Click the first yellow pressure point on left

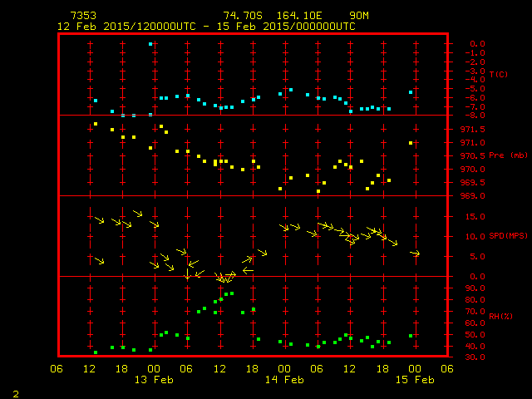pos(96,124)
